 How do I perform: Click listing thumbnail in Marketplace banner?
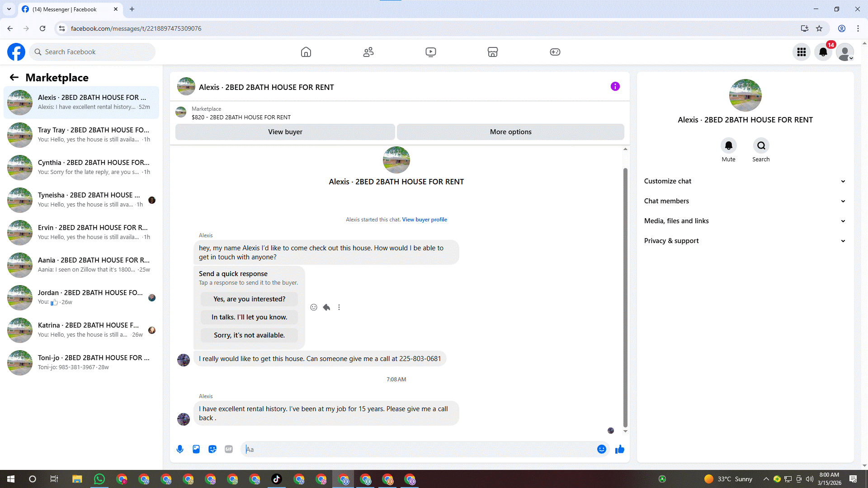coord(181,112)
